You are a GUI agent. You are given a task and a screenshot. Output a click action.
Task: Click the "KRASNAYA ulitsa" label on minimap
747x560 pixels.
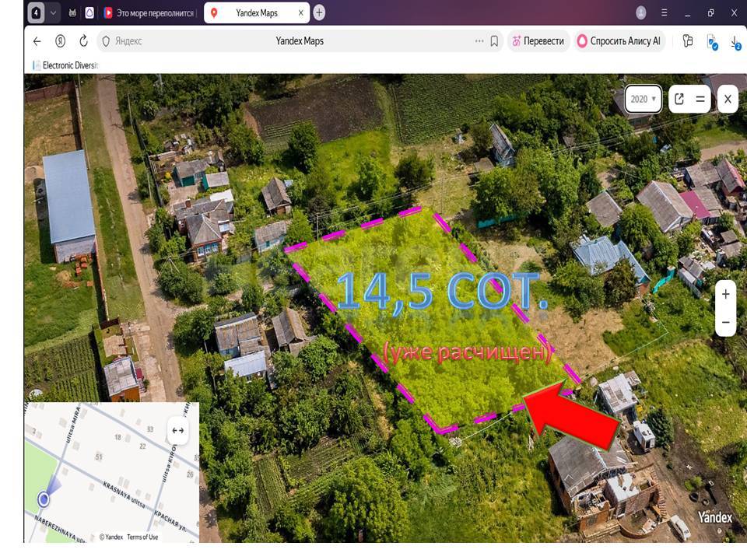point(124,495)
